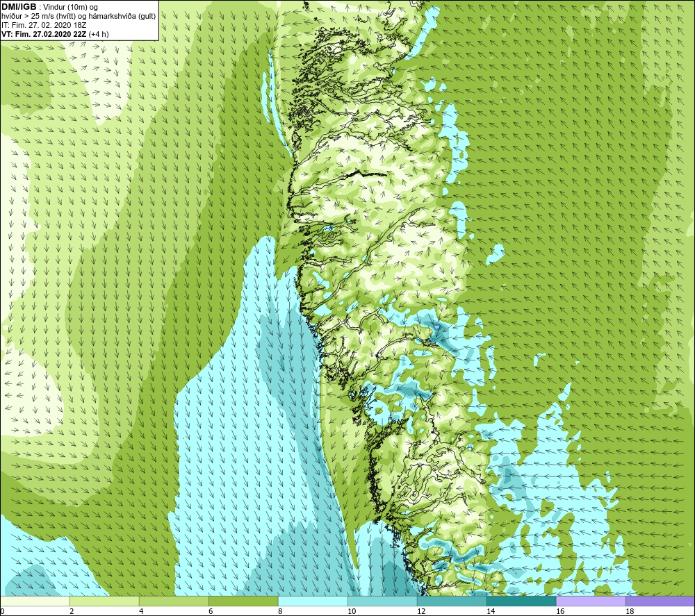
Task: Click the purple swatch above 18 m/s
Action: [660, 601]
